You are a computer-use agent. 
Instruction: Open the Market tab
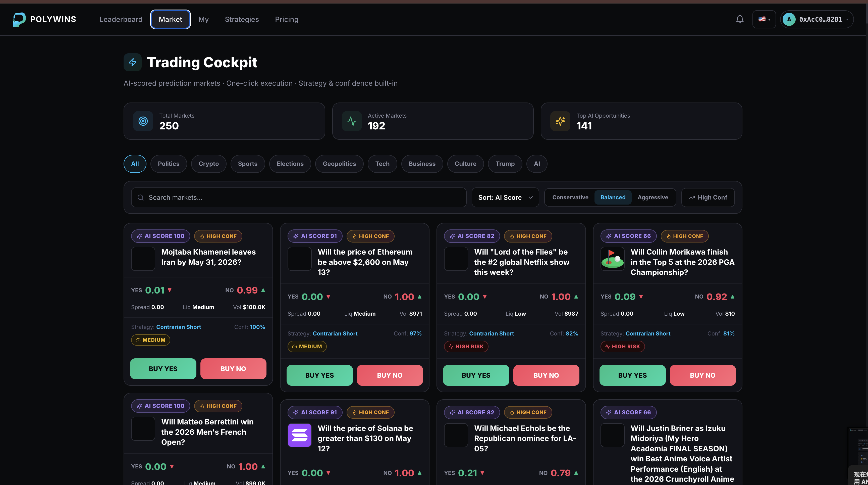pos(171,20)
